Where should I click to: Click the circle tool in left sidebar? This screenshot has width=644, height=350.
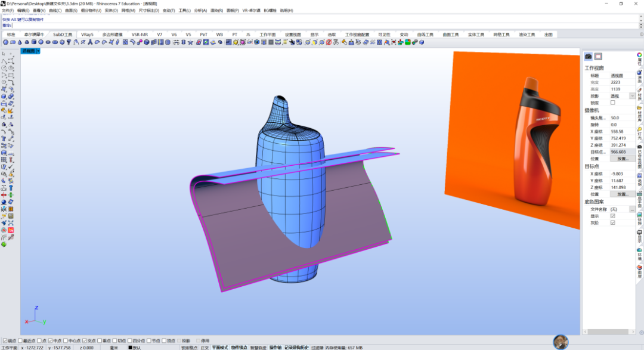pos(4,68)
